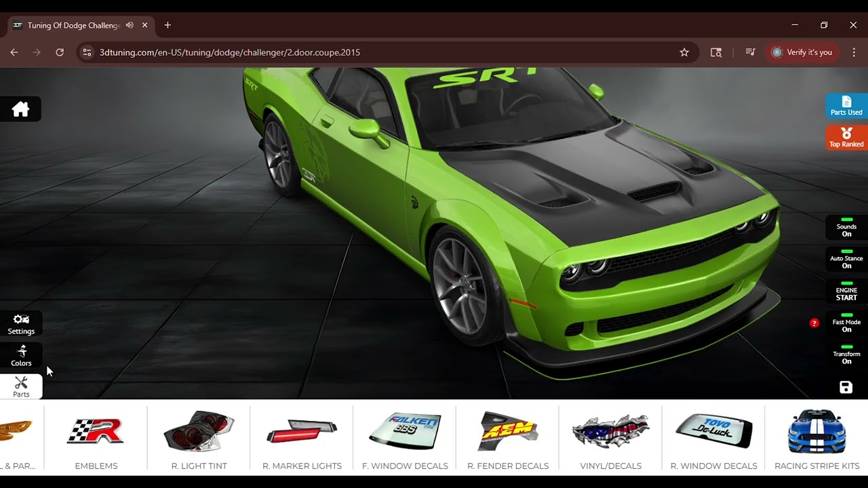Image resolution: width=868 pixels, height=488 pixels.
Task: Choose R. Window Decals category
Action: 713,438
